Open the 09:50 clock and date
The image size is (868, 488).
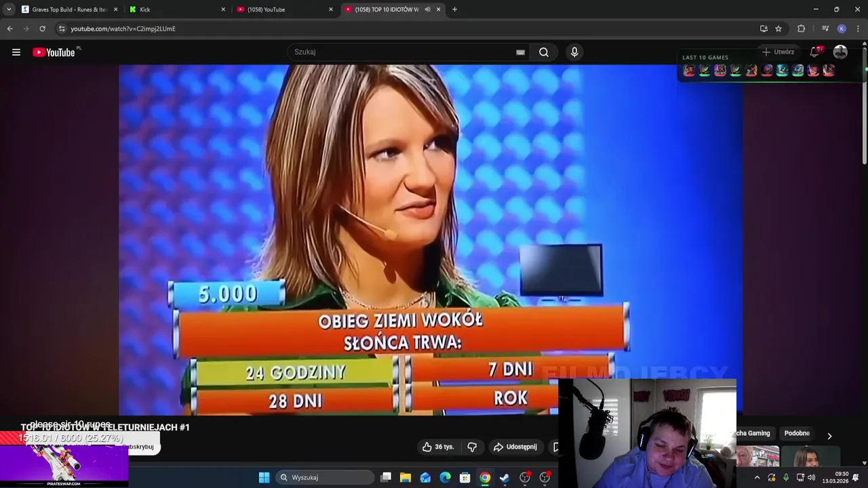click(x=835, y=477)
